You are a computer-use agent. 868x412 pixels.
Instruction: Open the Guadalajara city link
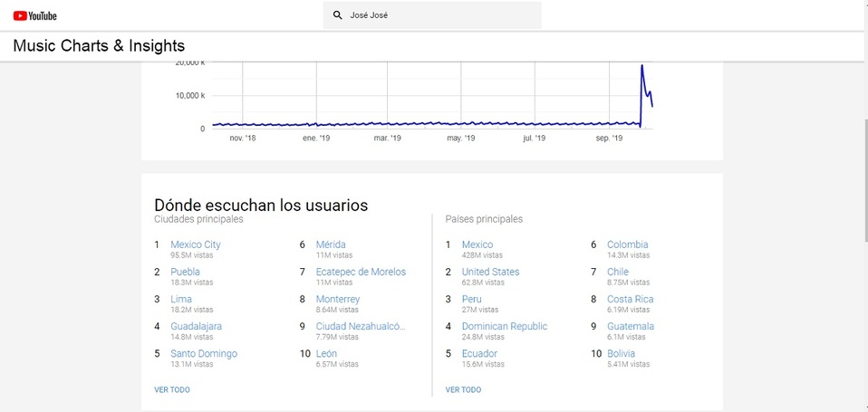click(x=196, y=326)
